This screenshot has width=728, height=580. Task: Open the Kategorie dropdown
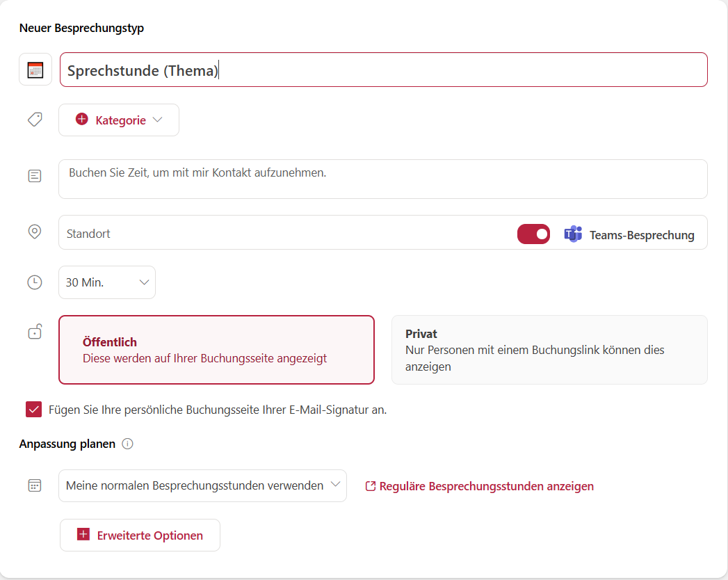119,120
